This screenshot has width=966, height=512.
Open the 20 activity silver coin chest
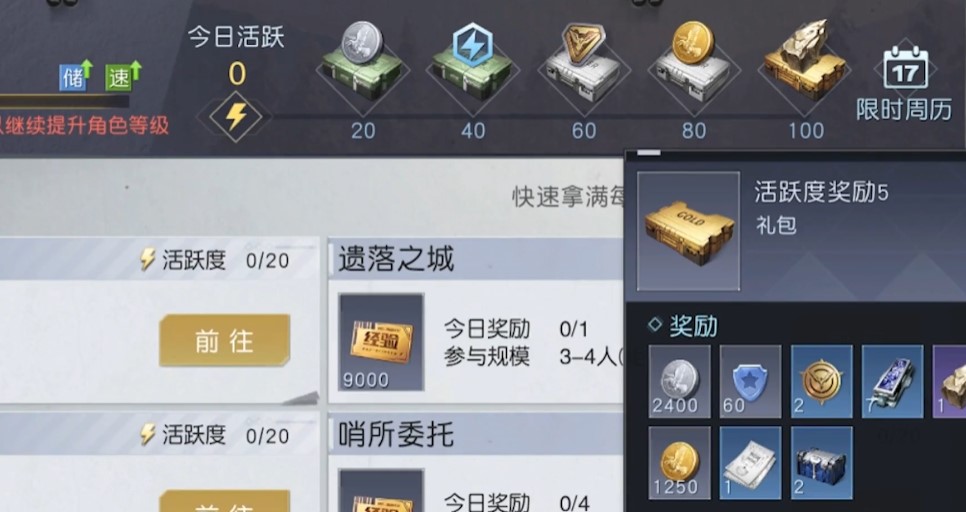click(362, 65)
